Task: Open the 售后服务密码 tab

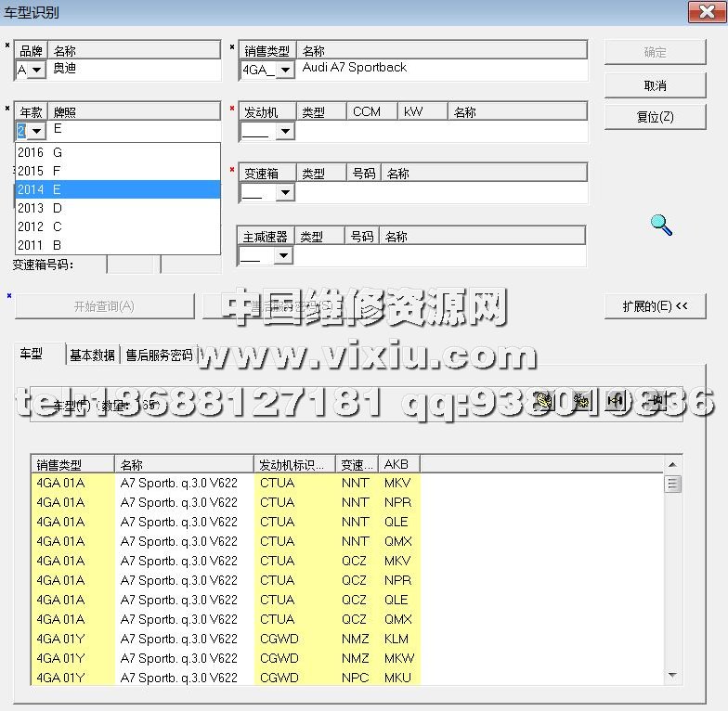Action: (x=159, y=355)
